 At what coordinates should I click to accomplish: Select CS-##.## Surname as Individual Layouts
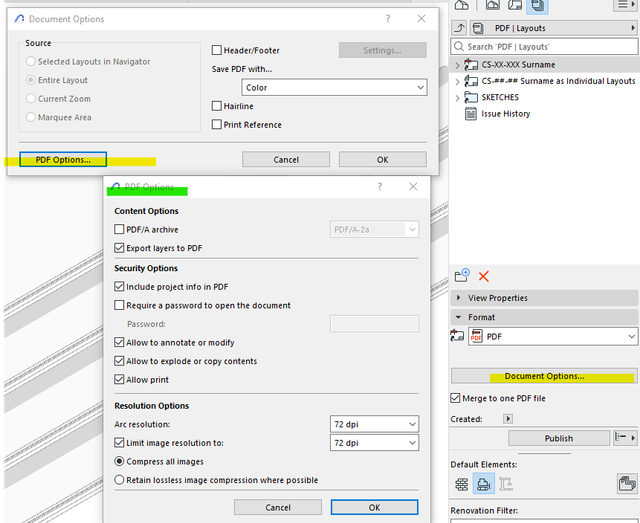tap(558, 81)
